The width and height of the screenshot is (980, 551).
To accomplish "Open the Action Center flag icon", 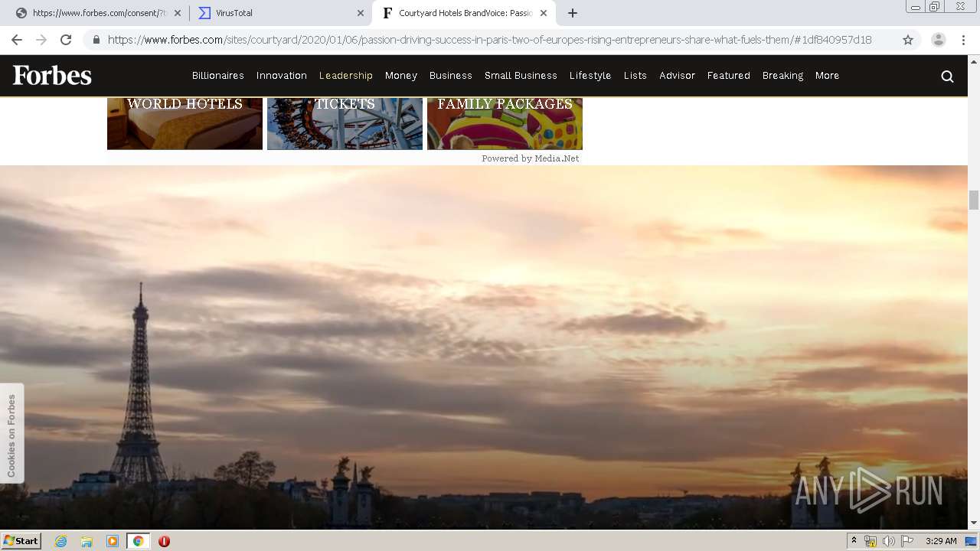I will pos(907,541).
